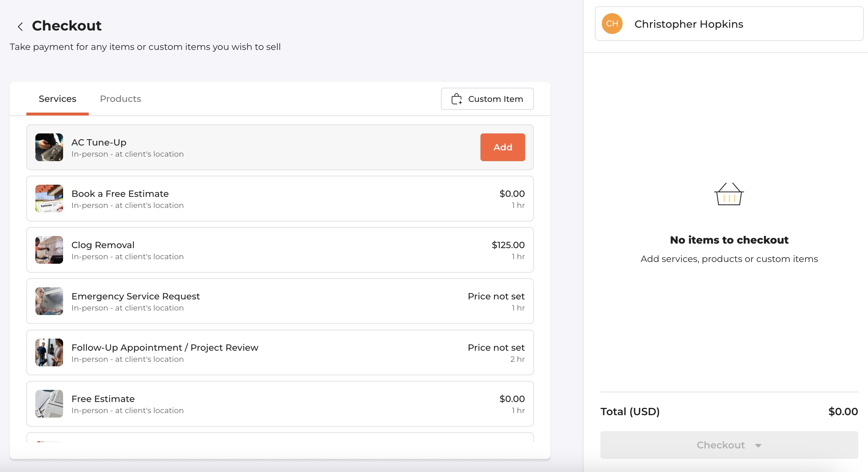Click the back arrow beside Checkout
The width and height of the screenshot is (868, 472).
[20, 26]
